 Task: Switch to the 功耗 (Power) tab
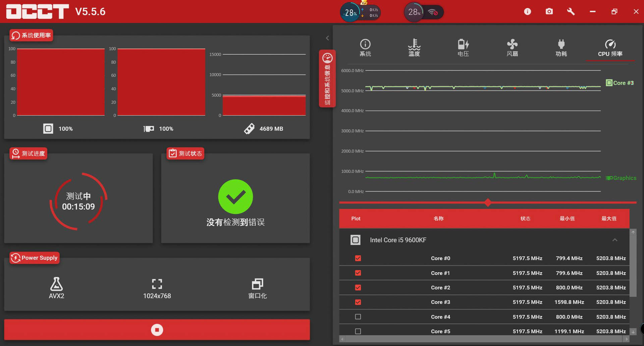tap(561, 48)
